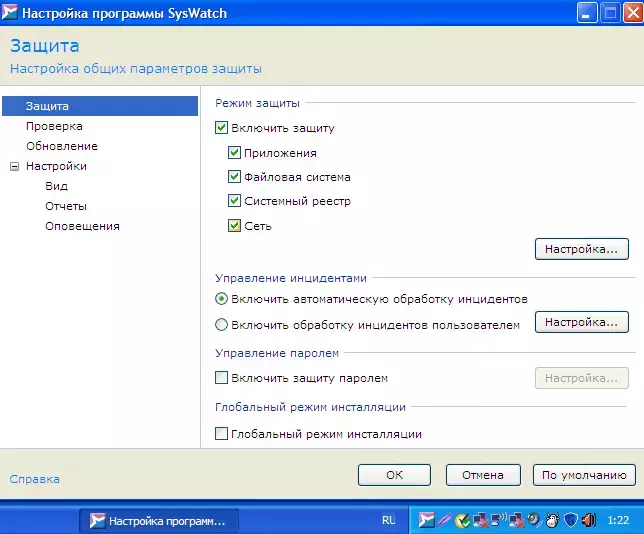The height and width of the screenshot is (534, 644).
Task: Enable the 'Включить защиту паролем' checkbox
Action: (x=221, y=377)
